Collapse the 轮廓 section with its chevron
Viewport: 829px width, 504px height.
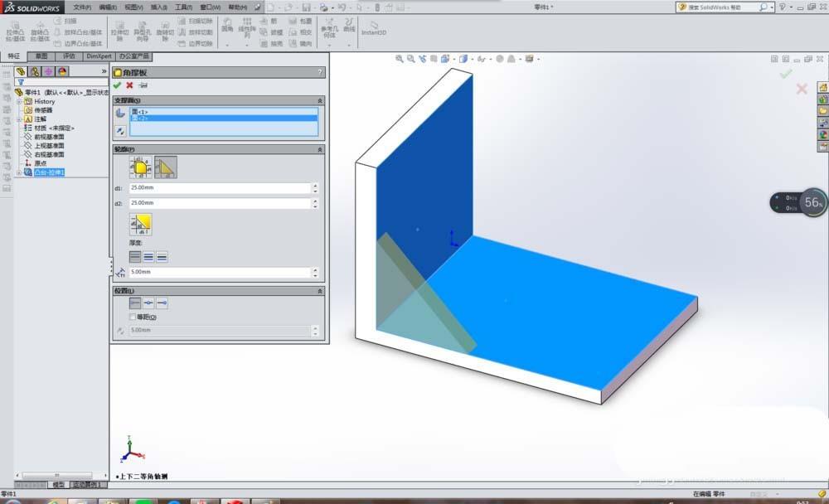pyautogui.click(x=319, y=148)
